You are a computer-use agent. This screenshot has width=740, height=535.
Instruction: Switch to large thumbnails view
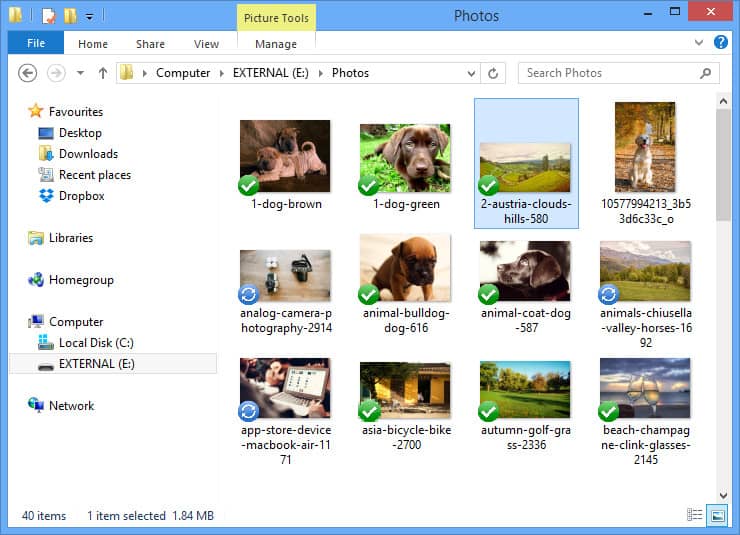click(x=717, y=516)
